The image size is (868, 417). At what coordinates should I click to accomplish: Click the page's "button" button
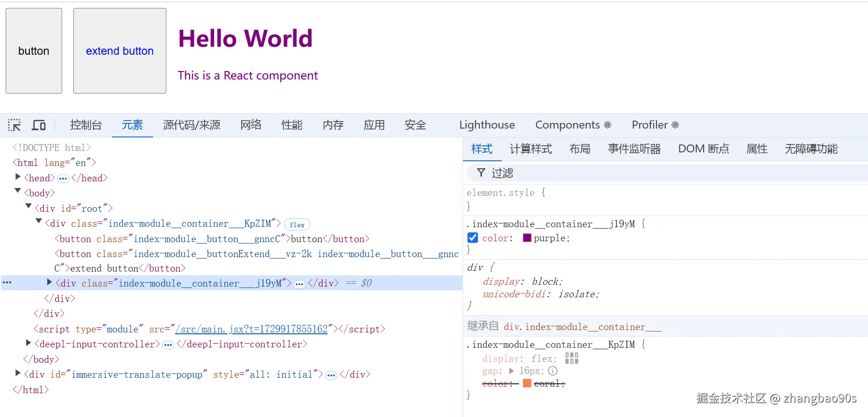point(34,50)
